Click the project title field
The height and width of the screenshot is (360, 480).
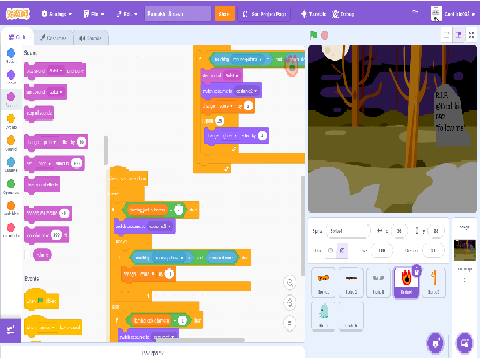pos(178,14)
